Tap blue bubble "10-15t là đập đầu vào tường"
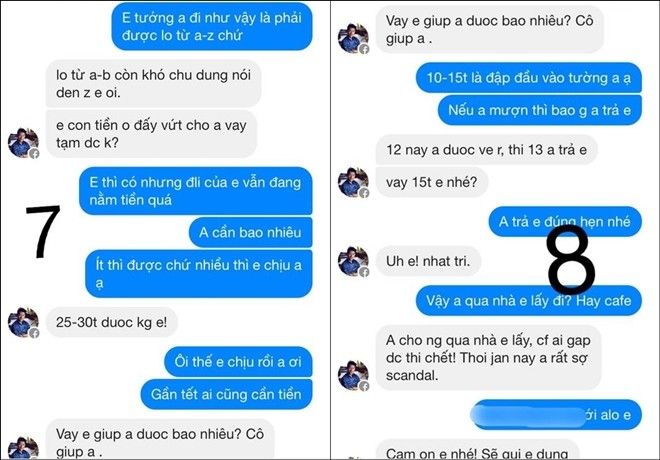The image size is (660, 460). pyautogui.click(x=529, y=77)
